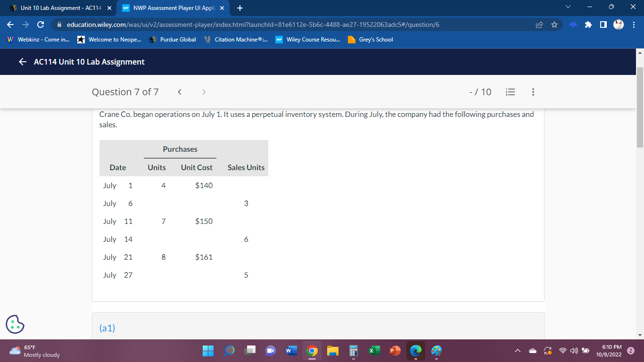Expand Chrome's three-dot browser menu
The width and height of the screenshot is (644, 362).
click(x=634, y=25)
